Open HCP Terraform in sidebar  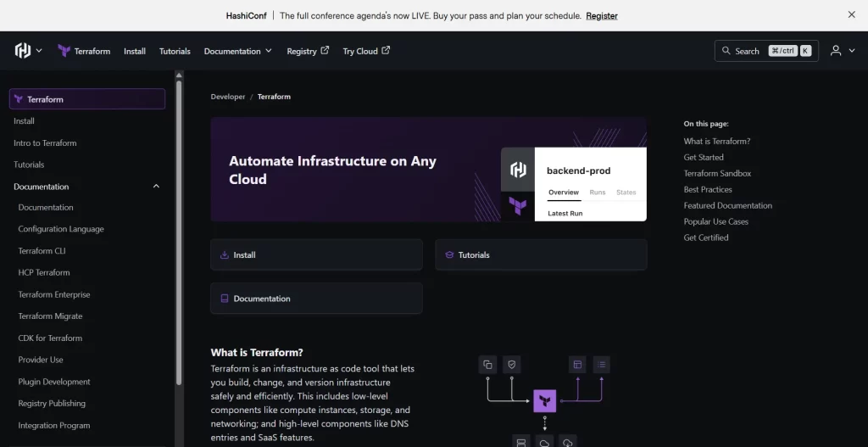44,272
